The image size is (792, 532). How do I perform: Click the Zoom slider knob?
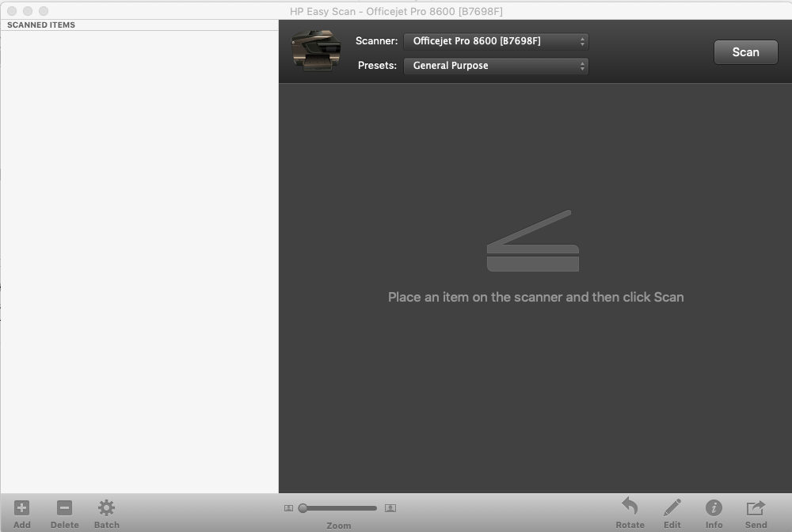click(303, 508)
